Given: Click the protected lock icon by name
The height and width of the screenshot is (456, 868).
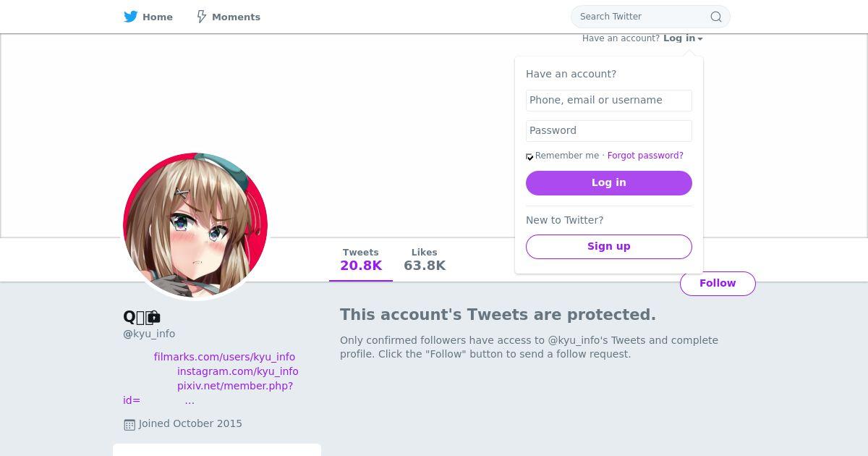Looking at the screenshot, I should point(153,317).
